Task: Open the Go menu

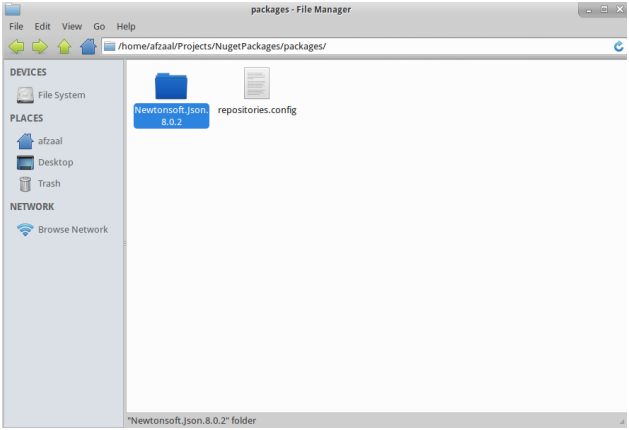Action: [x=99, y=26]
